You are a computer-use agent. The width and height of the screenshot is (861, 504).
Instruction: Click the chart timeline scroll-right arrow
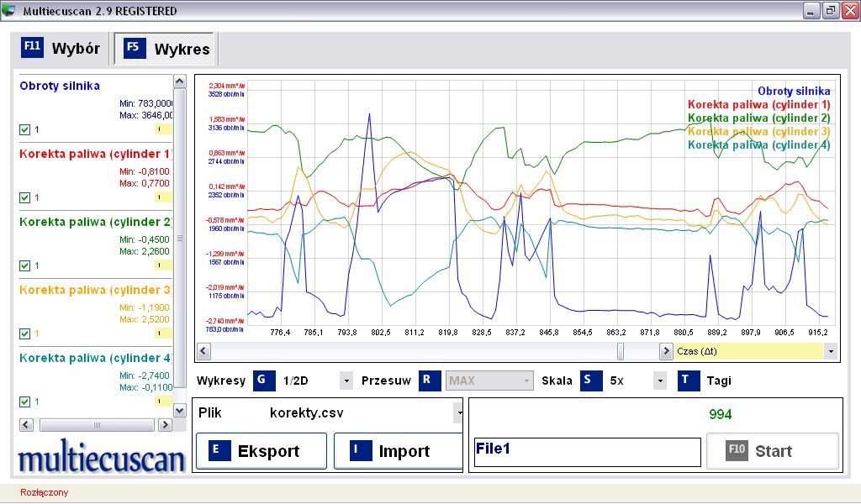pos(666,351)
